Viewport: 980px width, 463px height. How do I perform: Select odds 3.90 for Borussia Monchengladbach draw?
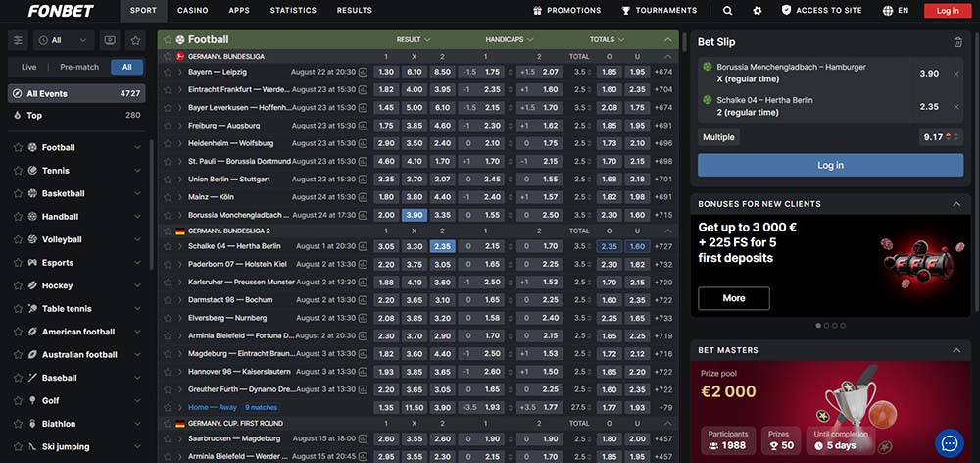[415, 215]
